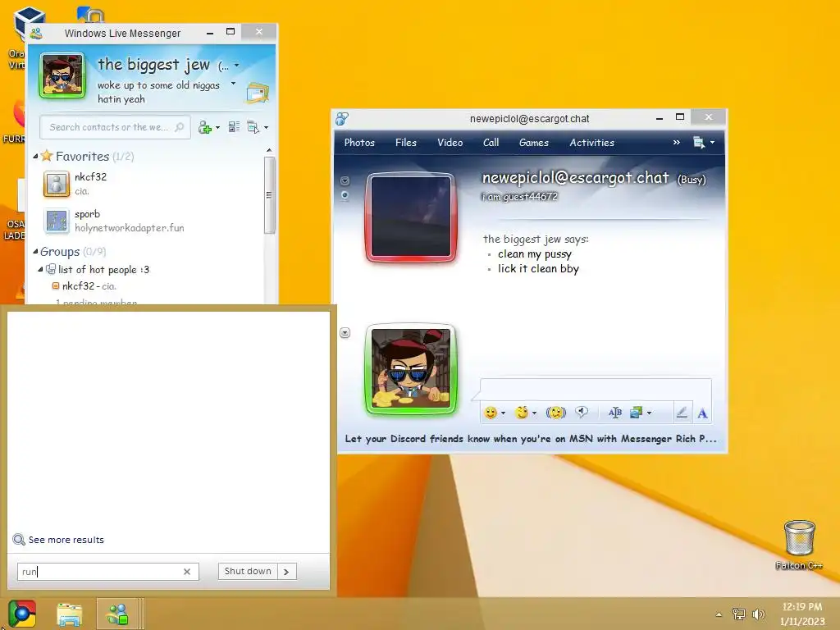Show hidden tray icons arrow
The image size is (840, 630).
pos(719,614)
